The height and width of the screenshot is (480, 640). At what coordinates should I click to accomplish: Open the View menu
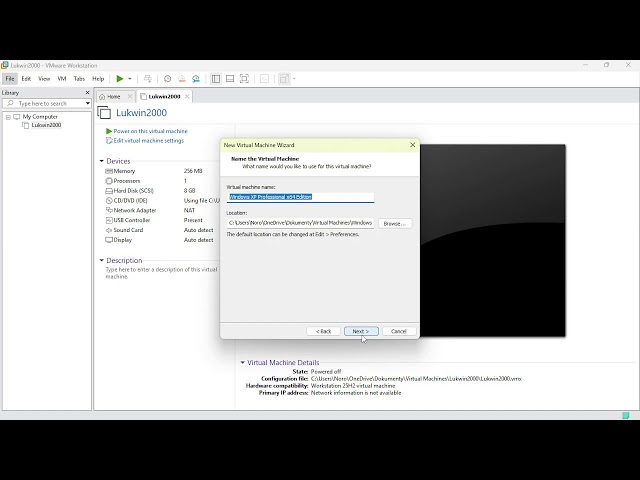click(x=44, y=79)
